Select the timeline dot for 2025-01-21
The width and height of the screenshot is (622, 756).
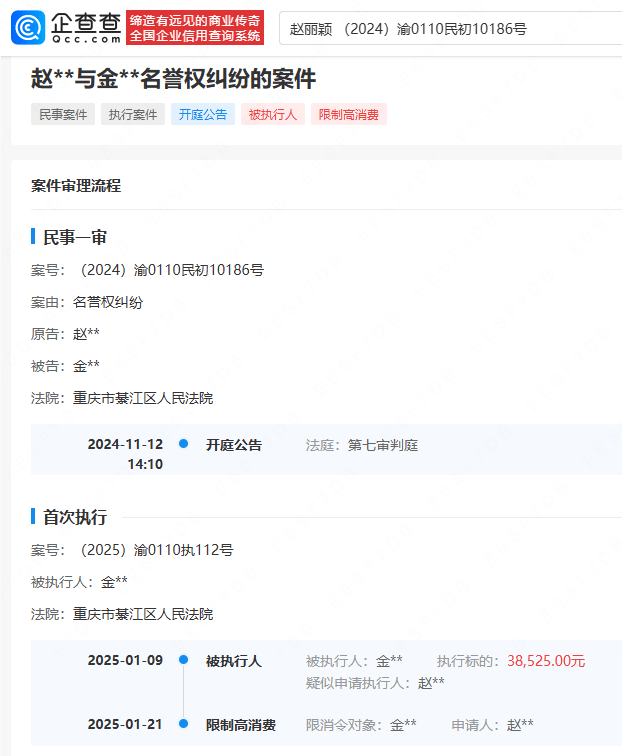pyautogui.click(x=183, y=724)
